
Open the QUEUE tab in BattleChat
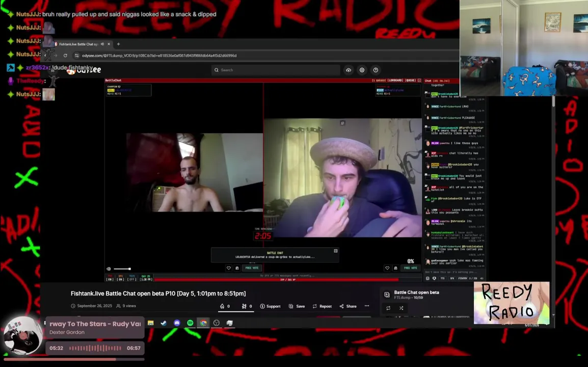[x=410, y=81]
